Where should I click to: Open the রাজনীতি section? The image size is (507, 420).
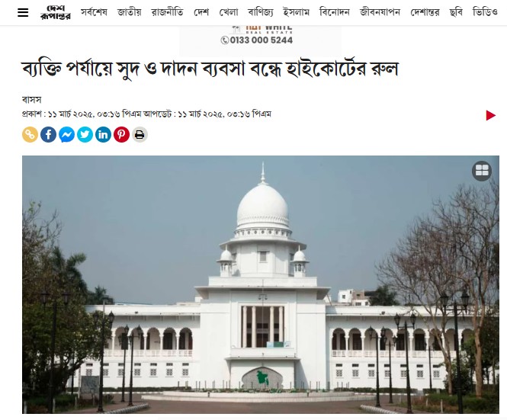click(x=168, y=13)
